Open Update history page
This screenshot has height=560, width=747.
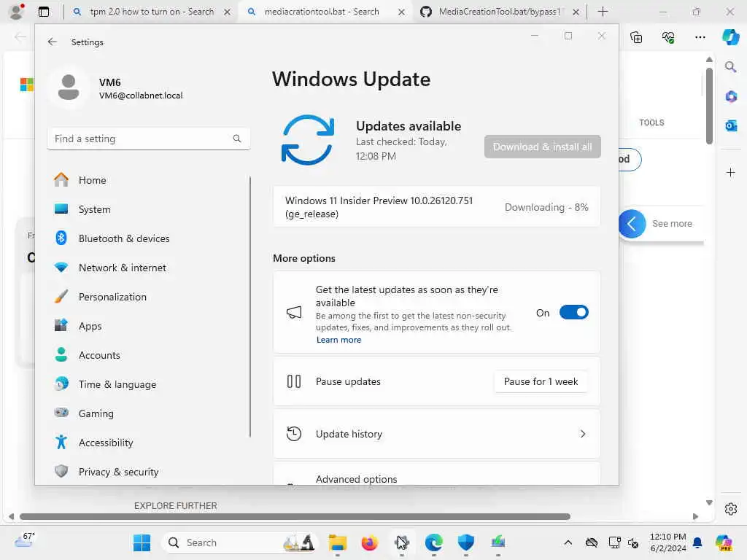click(436, 434)
